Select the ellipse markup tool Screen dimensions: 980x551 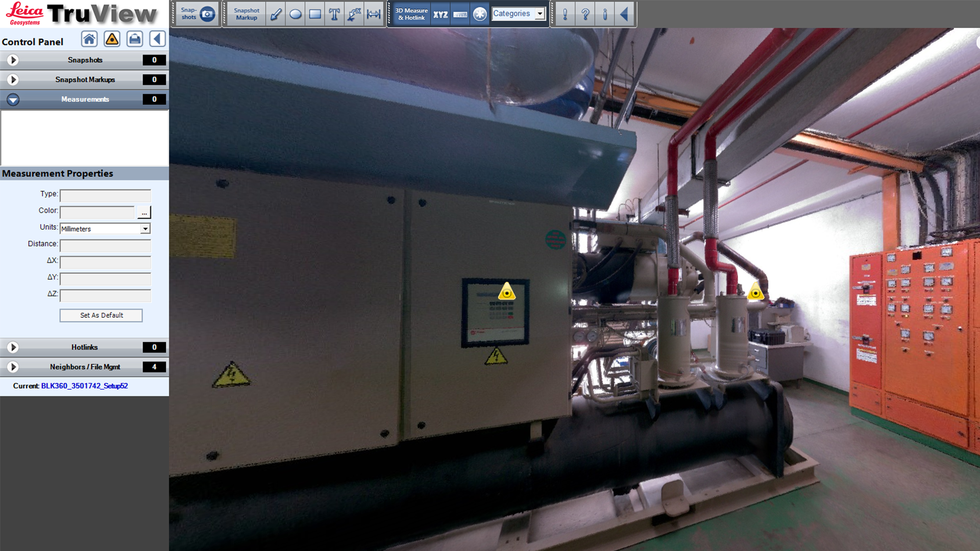click(x=295, y=14)
